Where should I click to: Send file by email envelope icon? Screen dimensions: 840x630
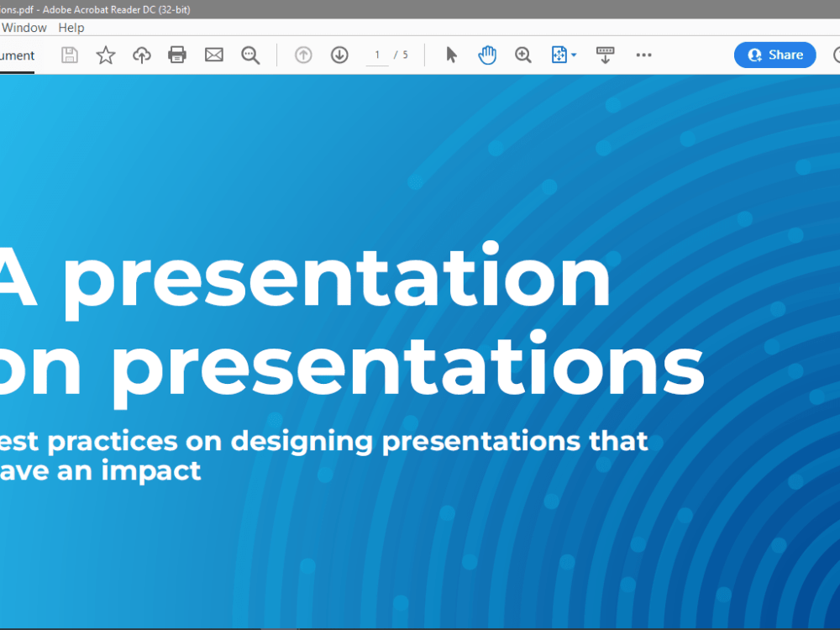[213, 55]
